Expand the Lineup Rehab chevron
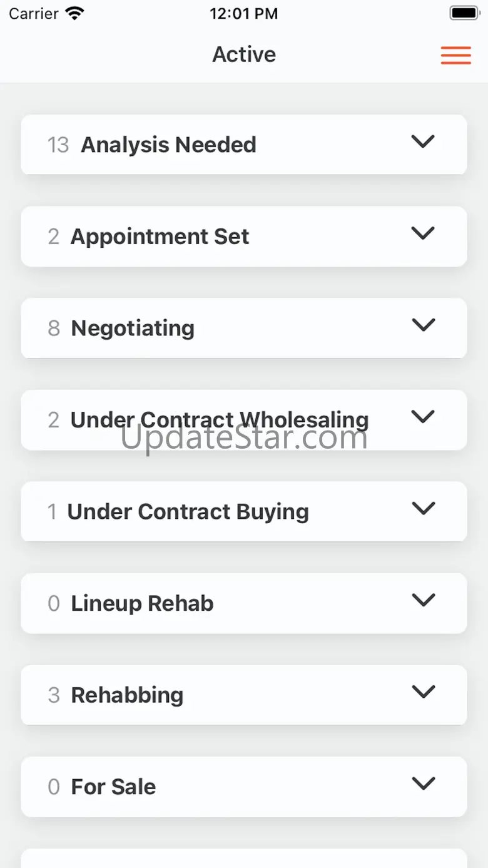488x868 pixels. (423, 600)
